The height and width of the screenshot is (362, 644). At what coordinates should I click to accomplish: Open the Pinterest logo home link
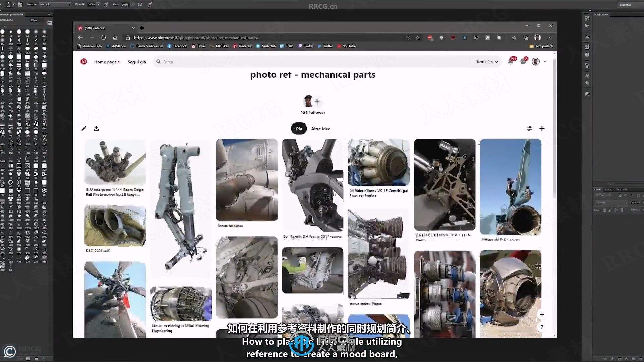(84, 62)
